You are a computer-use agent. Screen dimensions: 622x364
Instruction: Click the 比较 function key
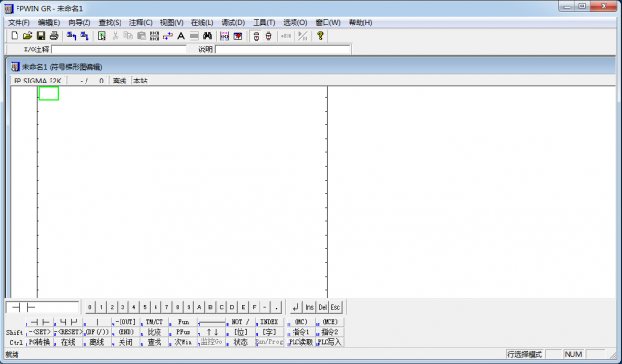(155, 332)
